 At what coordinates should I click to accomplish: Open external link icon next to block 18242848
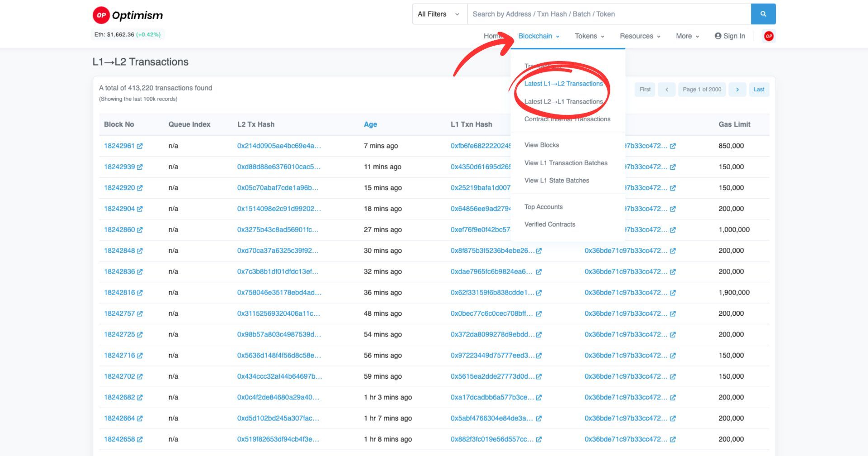click(140, 251)
